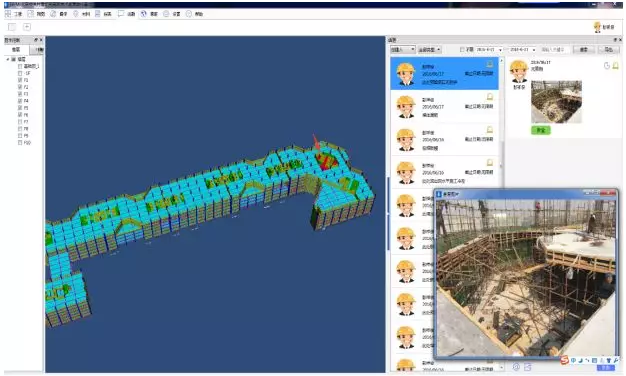Screen dimensions: 626x376
Task: Open the speech-bubble messages toolbar item
Action: pyautogui.click(x=127, y=14)
